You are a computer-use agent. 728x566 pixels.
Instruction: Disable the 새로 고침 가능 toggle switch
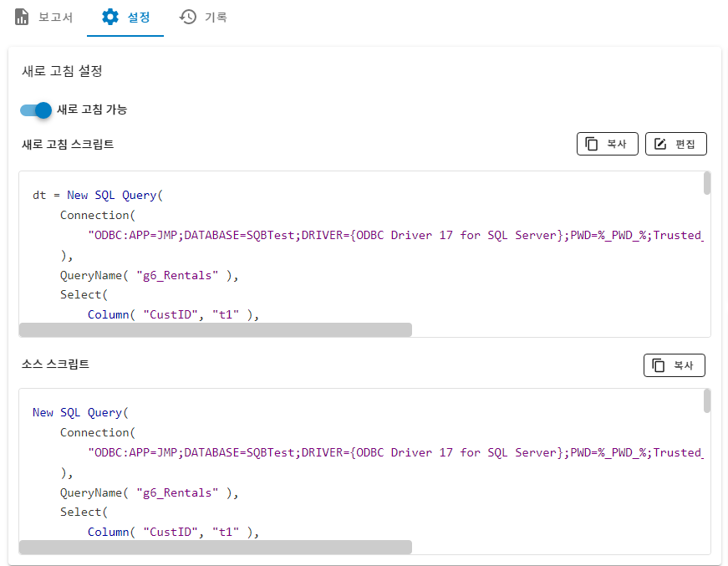coord(36,110)
